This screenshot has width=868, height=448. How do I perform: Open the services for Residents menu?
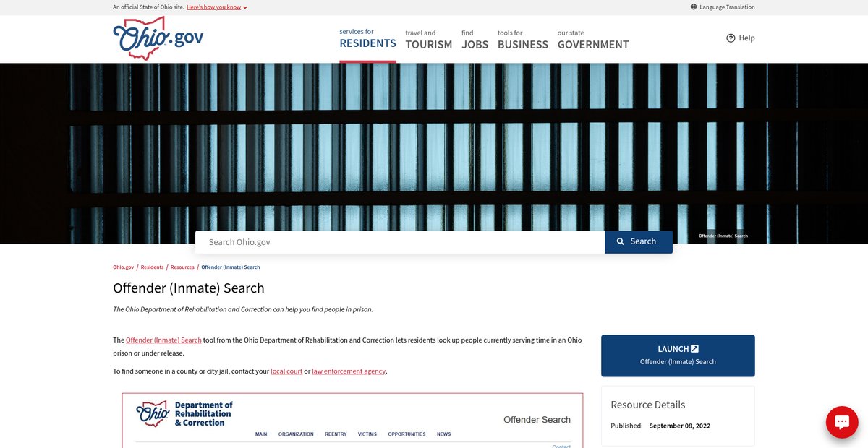[x=367, y=38]
